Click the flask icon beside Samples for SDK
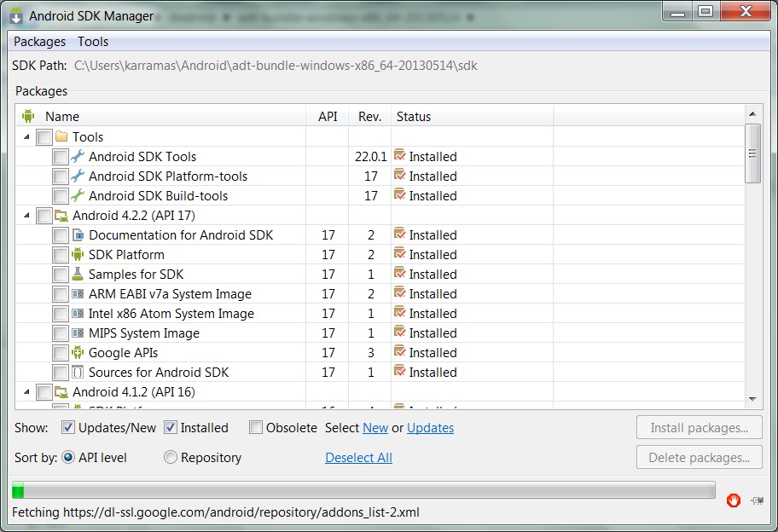The height and width of the screenshot is (532, 778). [x=78, y=274]
